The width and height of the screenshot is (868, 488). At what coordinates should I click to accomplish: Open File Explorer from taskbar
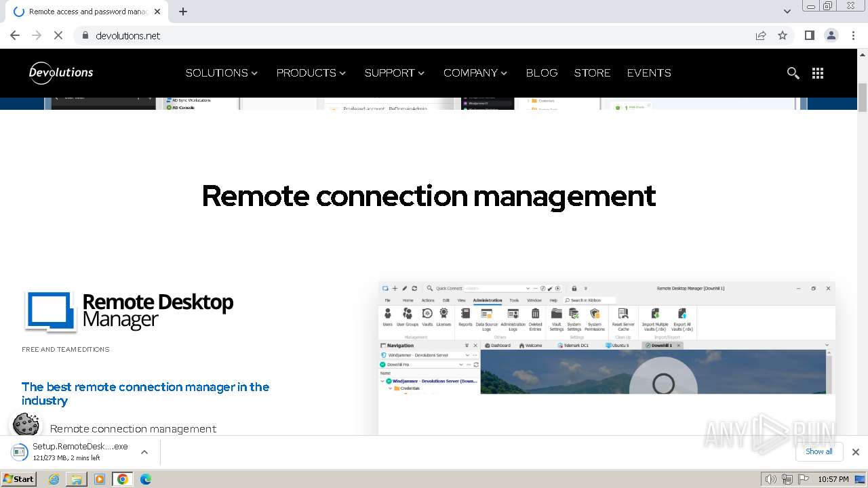click(77, 479)
